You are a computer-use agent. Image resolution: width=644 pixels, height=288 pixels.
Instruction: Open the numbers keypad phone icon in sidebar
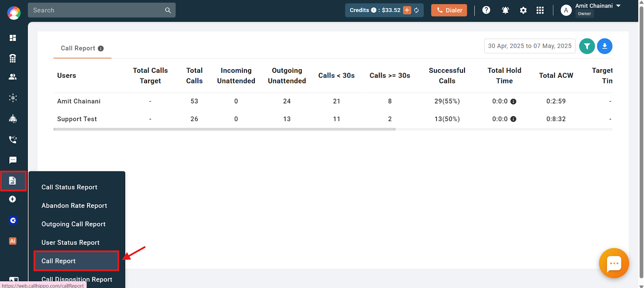pos(13,58)
